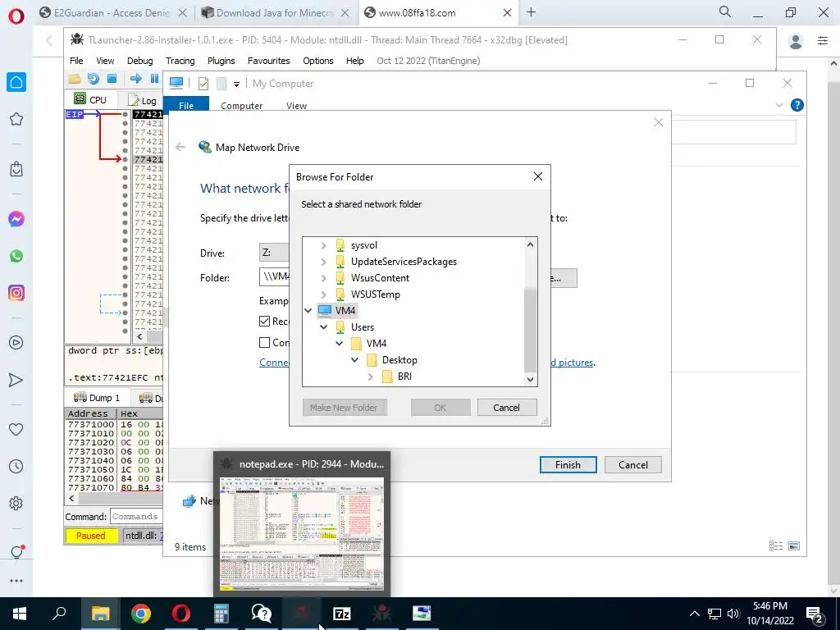The width and height of the screenshot is (840, 630).
Task: Click the notepad.exe debugger preview thumbnail
Action: [302, 534]
